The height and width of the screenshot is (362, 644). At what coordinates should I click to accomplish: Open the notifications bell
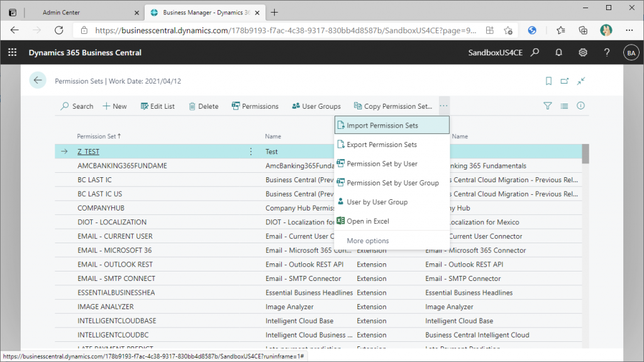[558, 53]
